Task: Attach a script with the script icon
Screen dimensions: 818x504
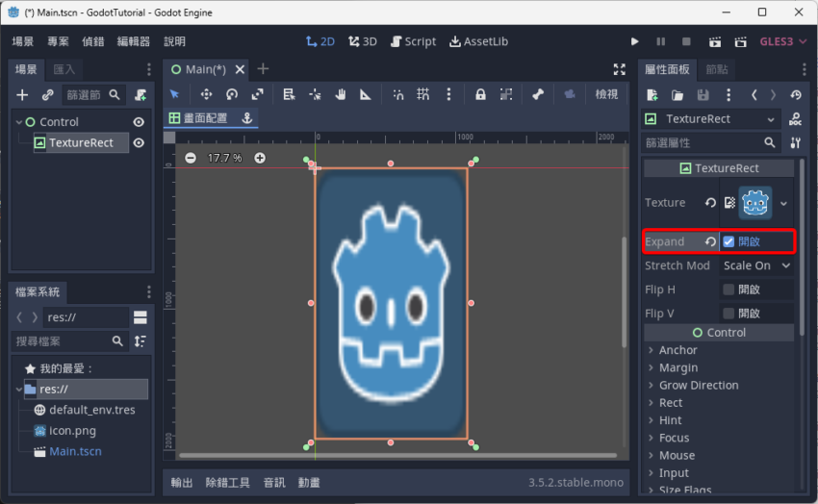Action: (141, 95)
